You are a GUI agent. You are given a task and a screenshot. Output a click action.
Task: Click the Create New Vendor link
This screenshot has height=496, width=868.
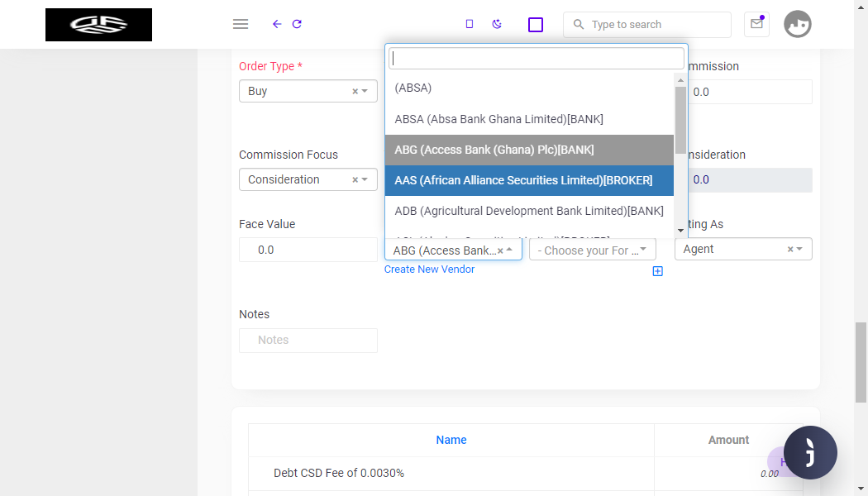pos(430,269)
